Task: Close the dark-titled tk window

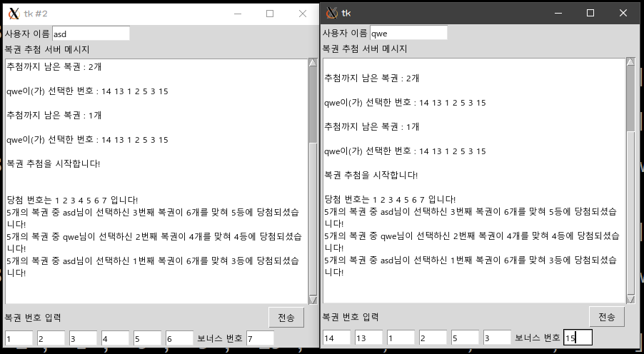Action: click(x=623, y=13)
